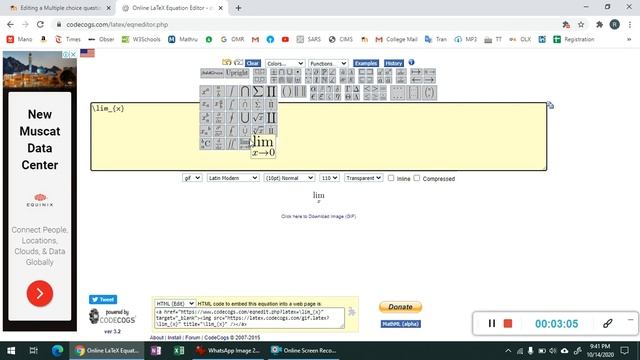Select the Online LaTeX Equation Editor browser tab
Viewport: 640px width, 360px height.
coord(171,8)
